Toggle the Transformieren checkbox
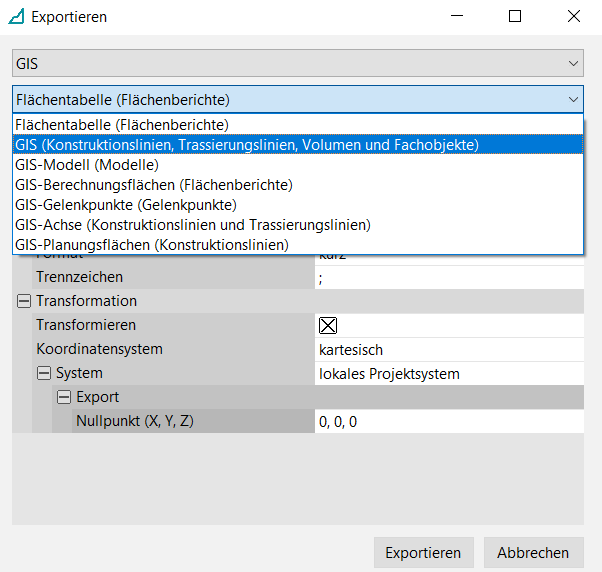Viewport: 602px width, 572px height. pyautogui.click(x=328, y=325)
